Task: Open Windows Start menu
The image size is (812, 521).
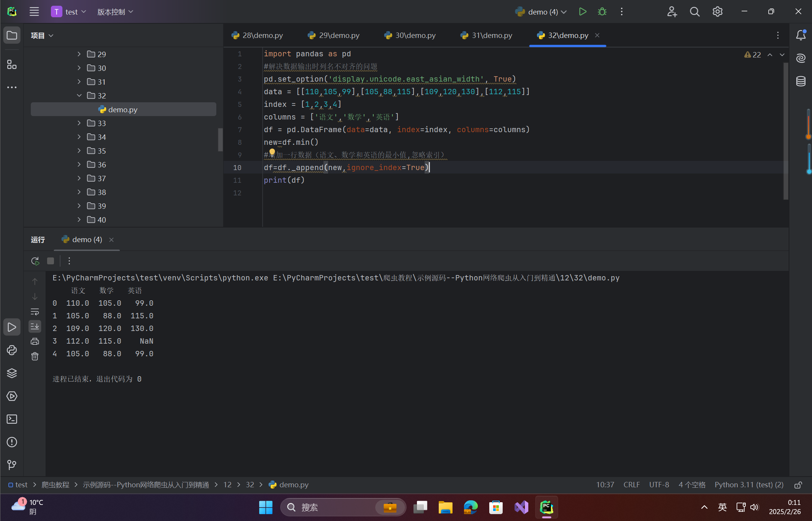Action: [266, 507]
